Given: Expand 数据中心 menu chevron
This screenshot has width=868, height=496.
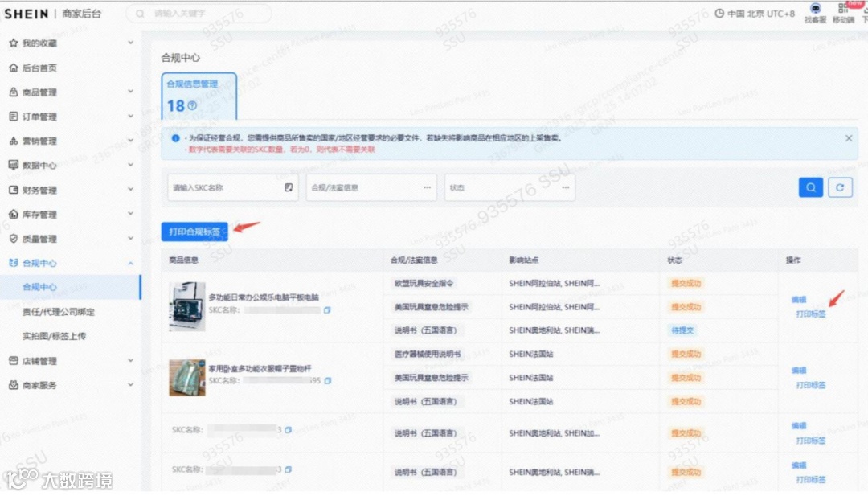Looking at the screenshot, I should (x=131, y=165).
